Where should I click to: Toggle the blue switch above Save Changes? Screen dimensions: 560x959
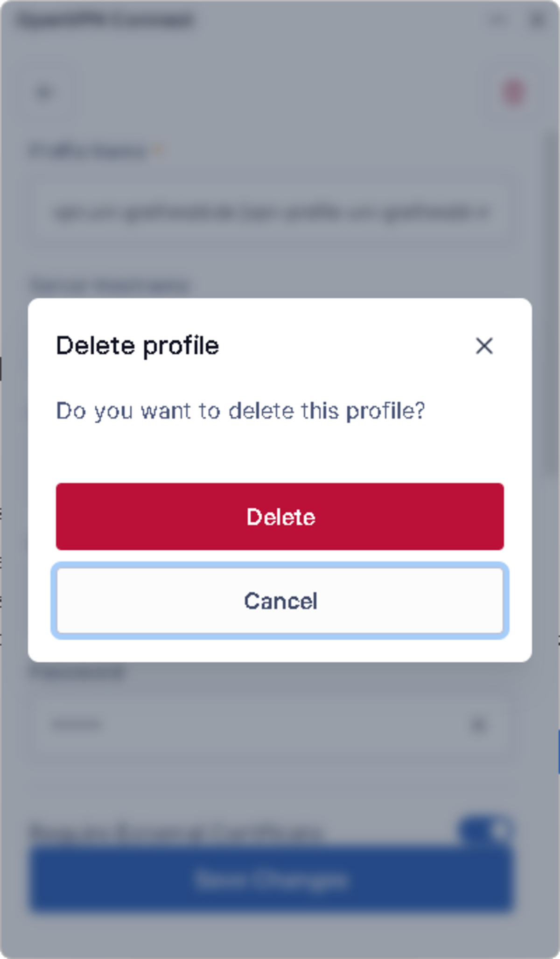pyautogui.click(x=486, y=830)
